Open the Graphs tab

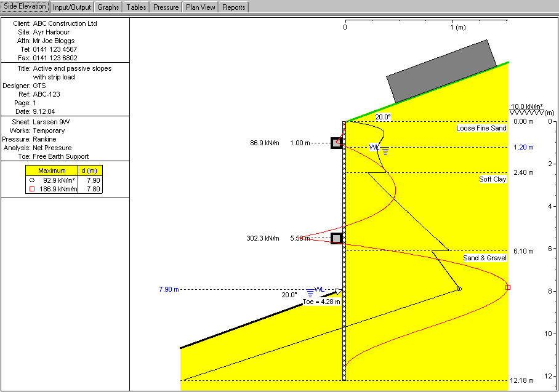coord(108,7)
